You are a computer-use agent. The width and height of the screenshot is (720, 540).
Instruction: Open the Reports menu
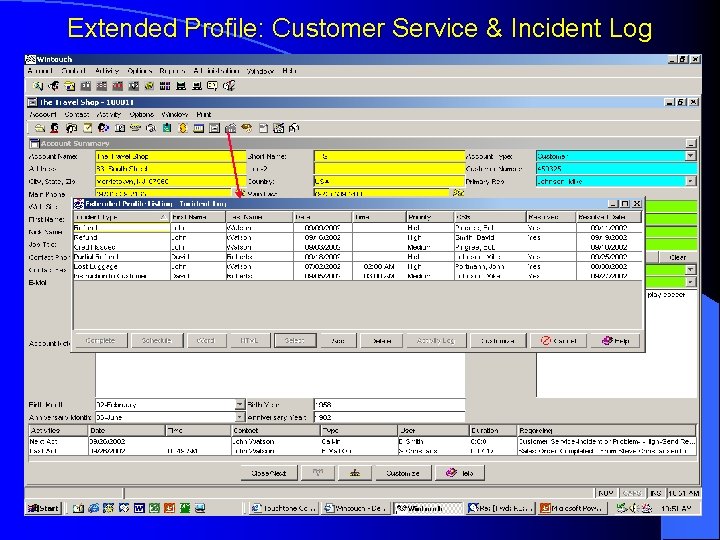[x=172, y=71]
